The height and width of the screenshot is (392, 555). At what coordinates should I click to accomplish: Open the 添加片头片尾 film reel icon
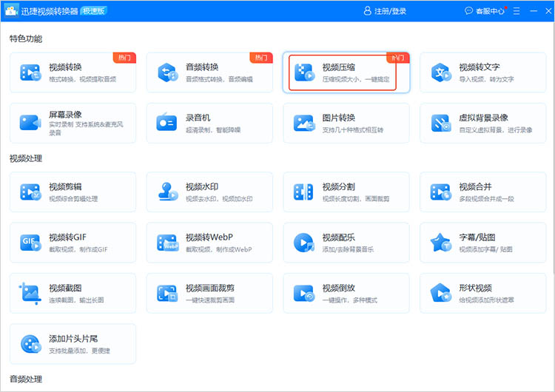pyautogui.click(x=31, y=344)
